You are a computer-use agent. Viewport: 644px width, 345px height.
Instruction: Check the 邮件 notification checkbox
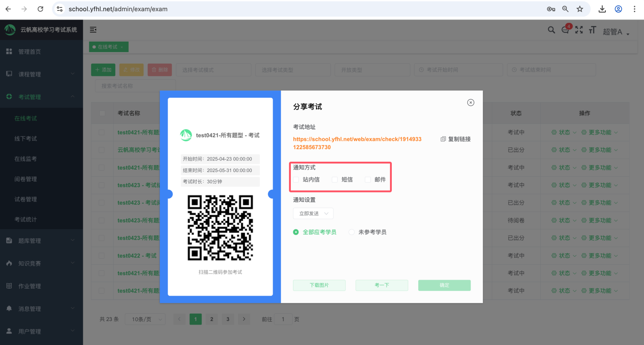pyautogui.click(x=368, y=179)
